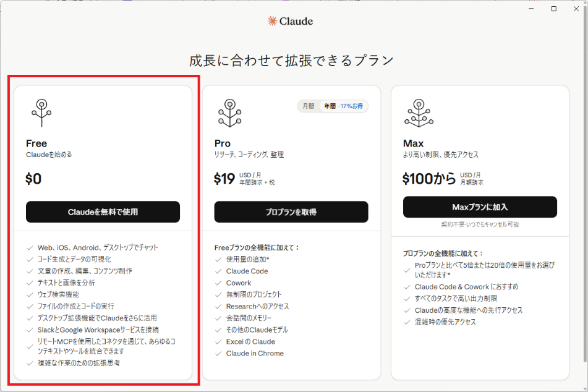Click the $100から price text
Image resolution: width=588 pixels, height=392 pixels.
point(429,179)
